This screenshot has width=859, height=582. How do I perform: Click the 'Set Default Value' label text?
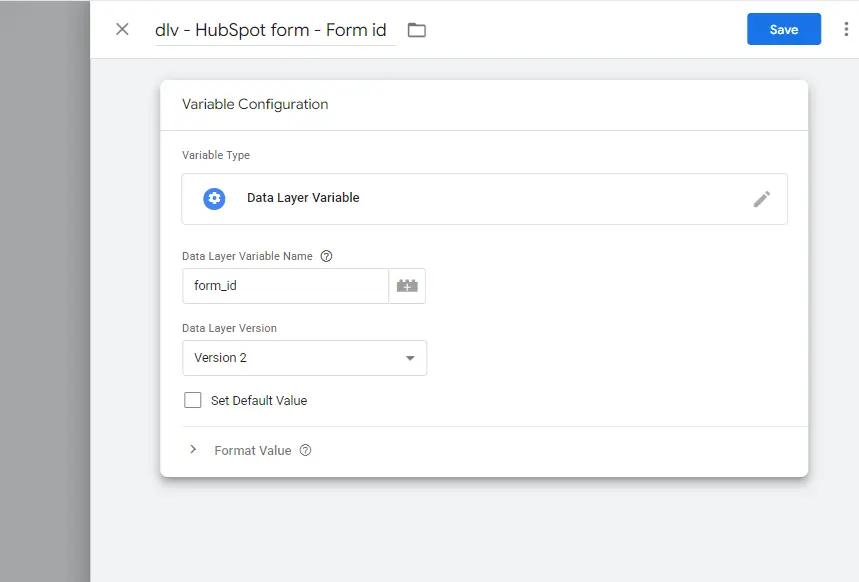pos(259,400)
